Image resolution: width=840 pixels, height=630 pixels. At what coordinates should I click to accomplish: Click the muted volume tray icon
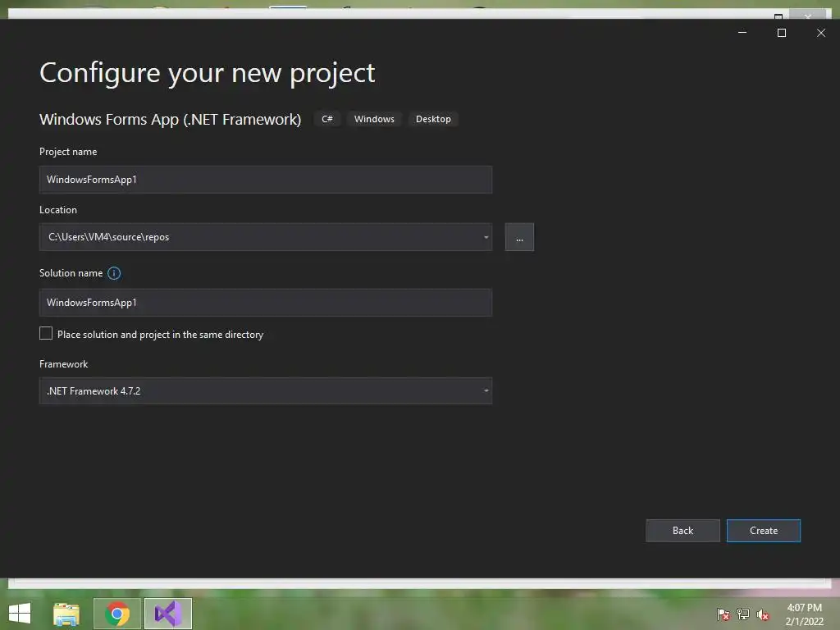click(x=763, y=614)
